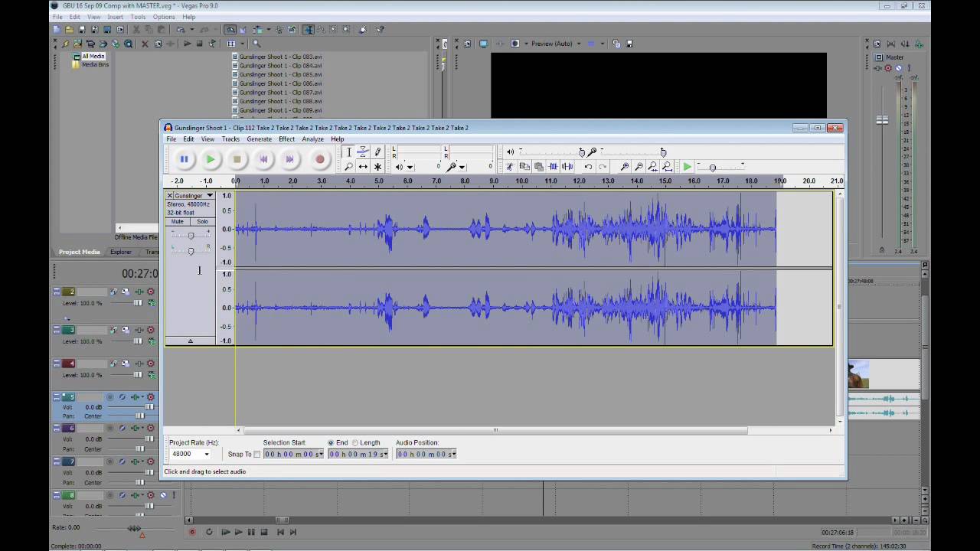Viewport: 980px width, 551px height.
Task: Click Trim outside selection in Audacity
Action: coord(553,166)
